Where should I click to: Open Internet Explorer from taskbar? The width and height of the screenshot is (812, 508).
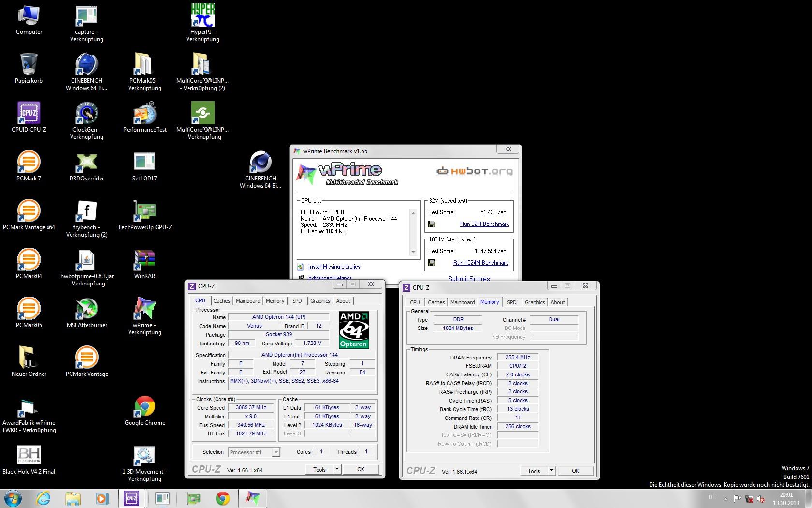[x=43, y=498]
